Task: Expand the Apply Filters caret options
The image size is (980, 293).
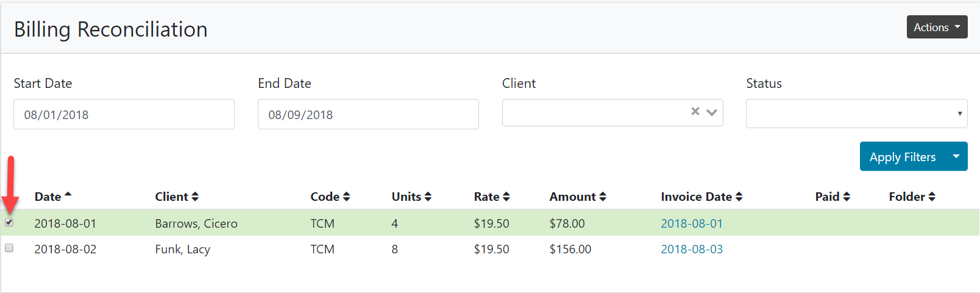Action: 956,157
